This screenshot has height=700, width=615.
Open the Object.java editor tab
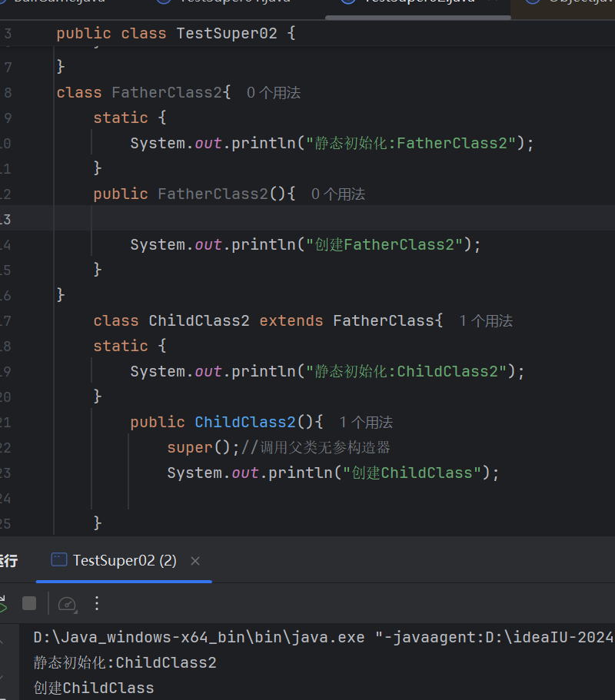[577, 2]
